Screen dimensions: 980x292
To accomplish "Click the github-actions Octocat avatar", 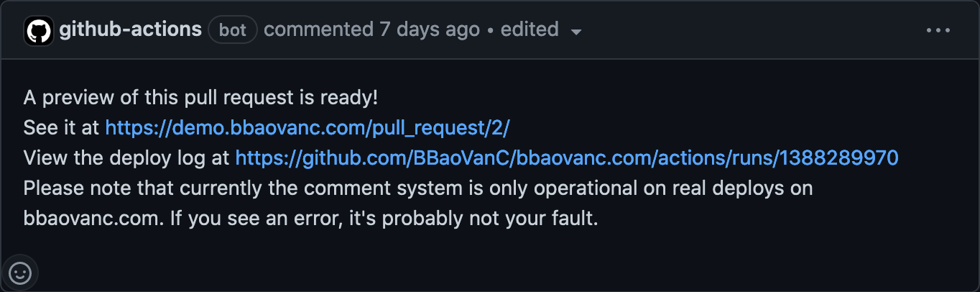I will [40, 31].
